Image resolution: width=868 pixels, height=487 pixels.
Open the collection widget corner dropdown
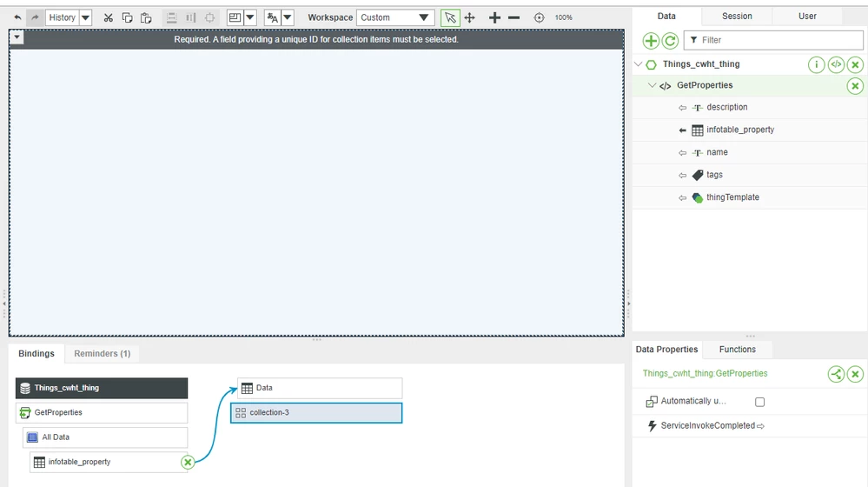[x=17, y=37]
